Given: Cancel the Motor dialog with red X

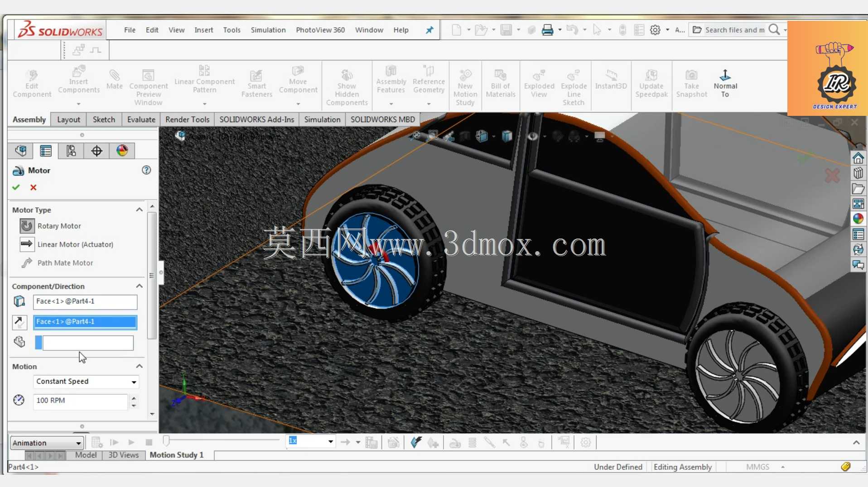Looking at the screenshot, I should 33,187.
